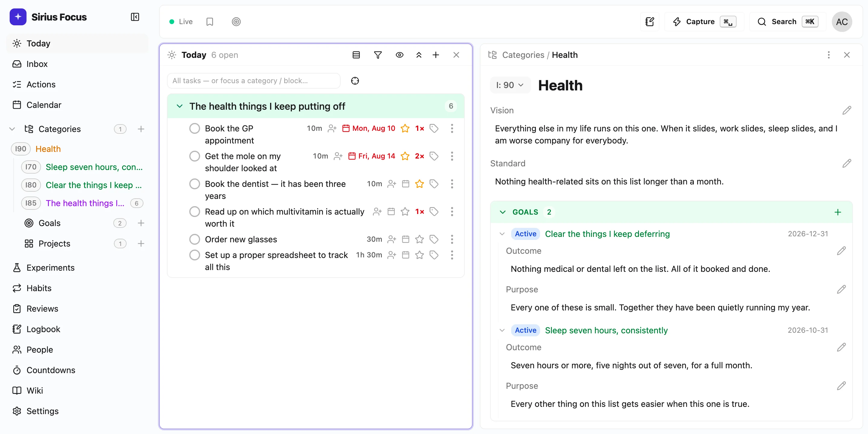Collapse Sleep seven hours goal details

coord(502,330)
